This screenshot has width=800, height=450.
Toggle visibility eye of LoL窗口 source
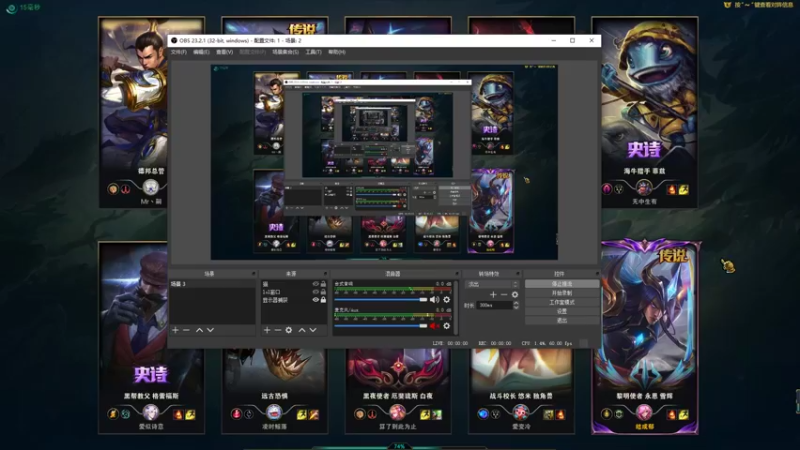tap(315, 292)
